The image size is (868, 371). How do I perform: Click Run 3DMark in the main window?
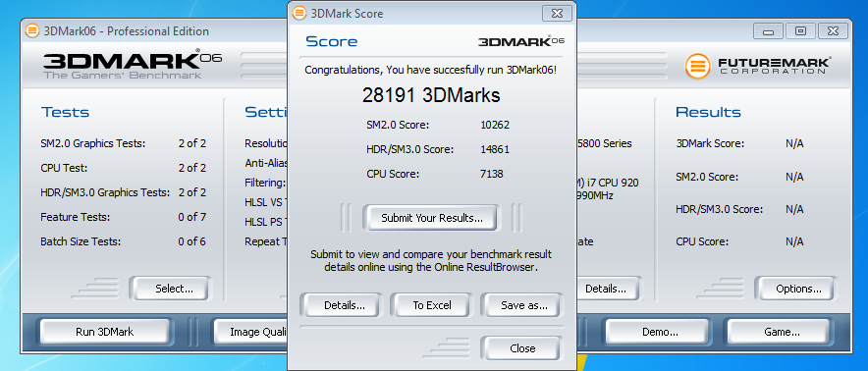(x=105, y=333)
